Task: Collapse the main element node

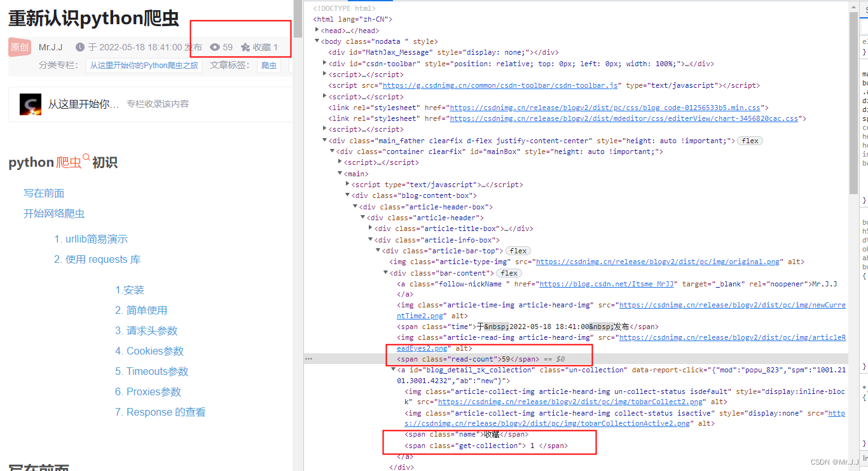Action: pyautogui.click(x=340, y=174)
